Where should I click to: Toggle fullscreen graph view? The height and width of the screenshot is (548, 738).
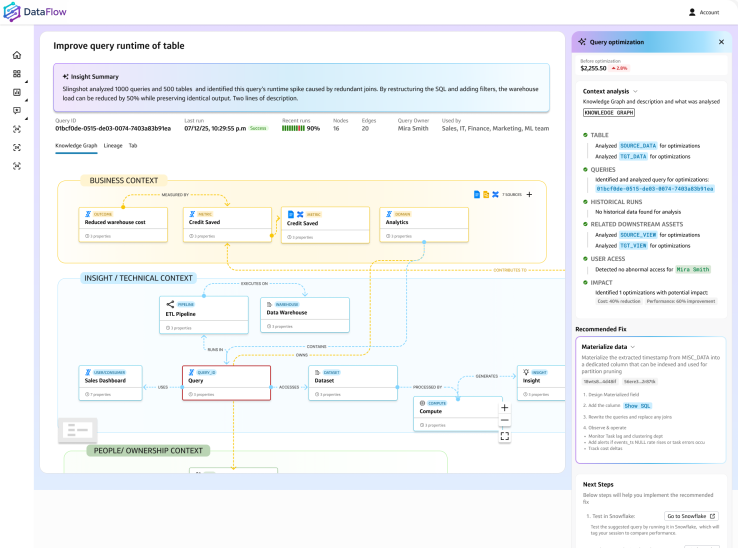coord(505,436)
